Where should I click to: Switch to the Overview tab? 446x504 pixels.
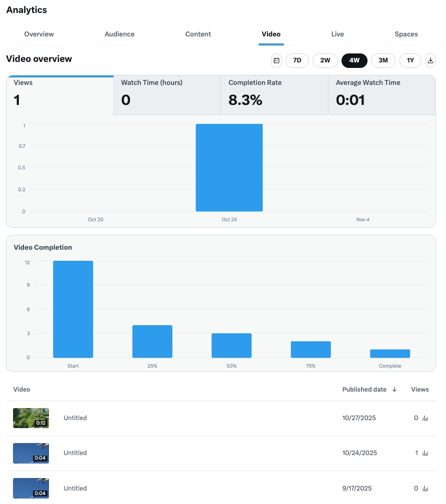click(39, 34)
